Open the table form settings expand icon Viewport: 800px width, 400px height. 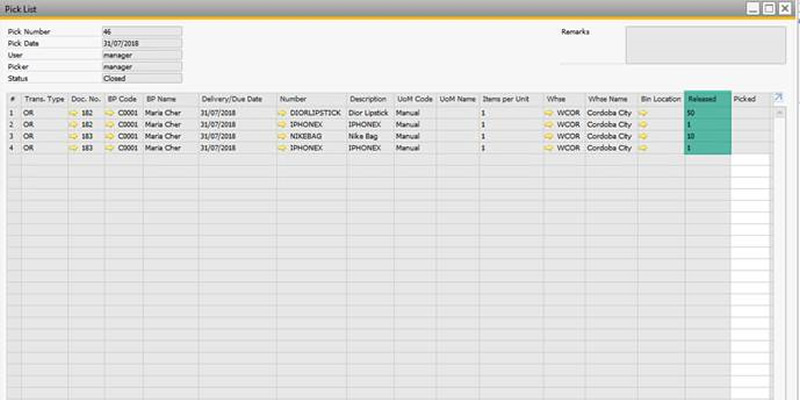pos(777,99)
